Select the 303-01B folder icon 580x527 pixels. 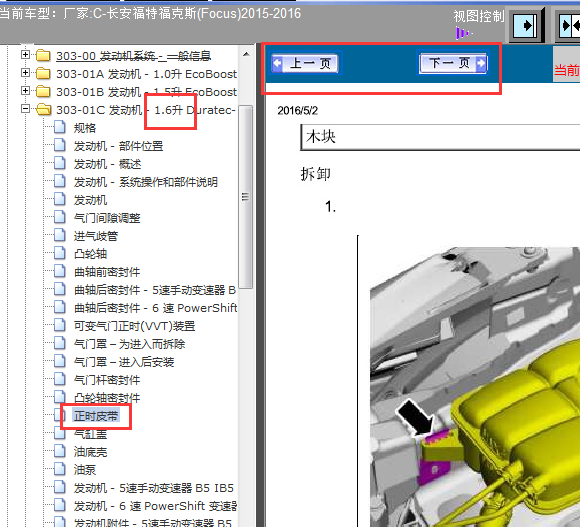pos(43,91)
